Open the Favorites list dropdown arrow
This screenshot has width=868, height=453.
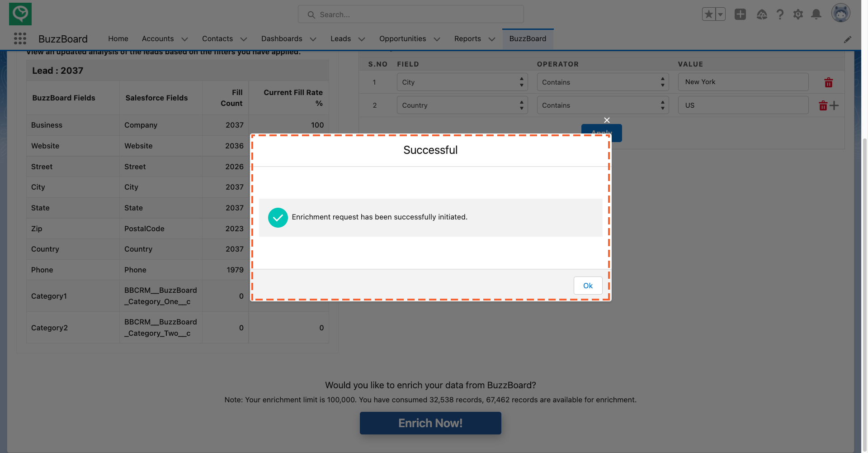coord(721,14)
